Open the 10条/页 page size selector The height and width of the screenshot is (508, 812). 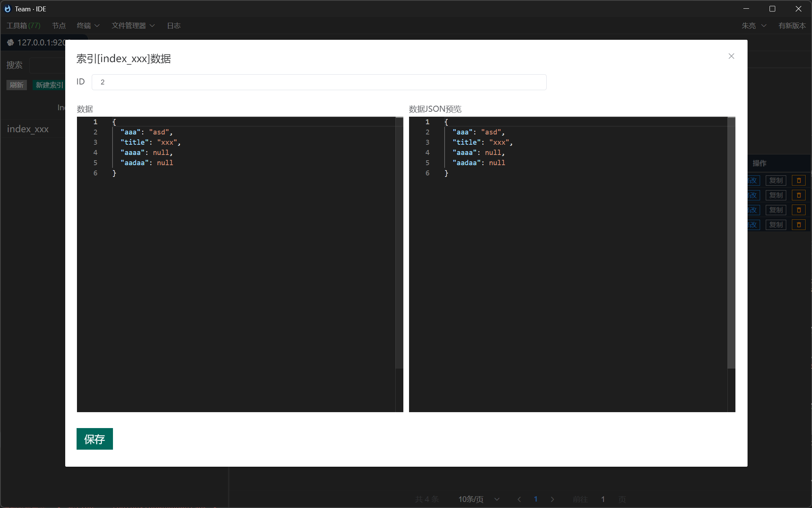[x=478, y=499]
